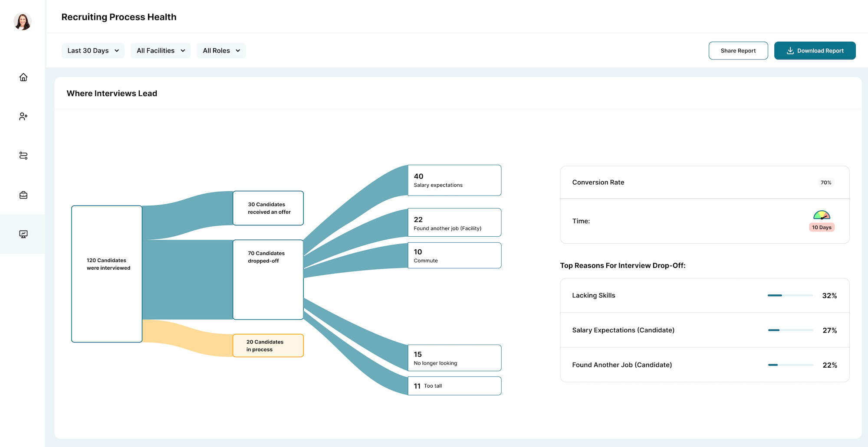This screenshot has width=868, height=447.
Task: Expand the Last 30 Days dropdown
Action: click(x=93, y=51)
